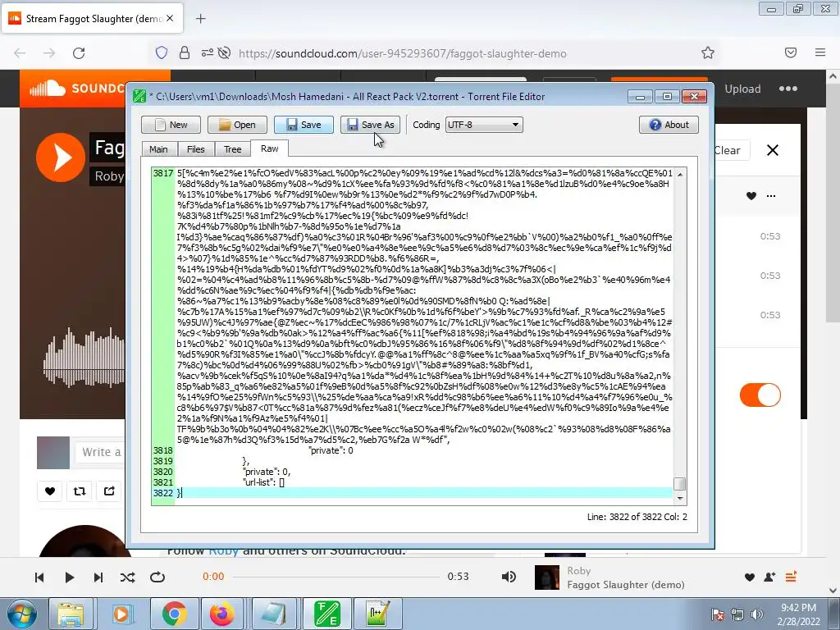The height and width of the screenshot is (630, 840).
Task: Skip to the previous track in the player bar
Action: pos(39,577)
